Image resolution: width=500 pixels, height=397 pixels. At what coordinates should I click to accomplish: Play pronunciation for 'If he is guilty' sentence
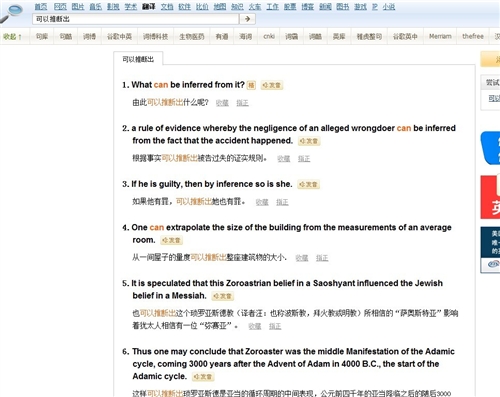point(308,184)
